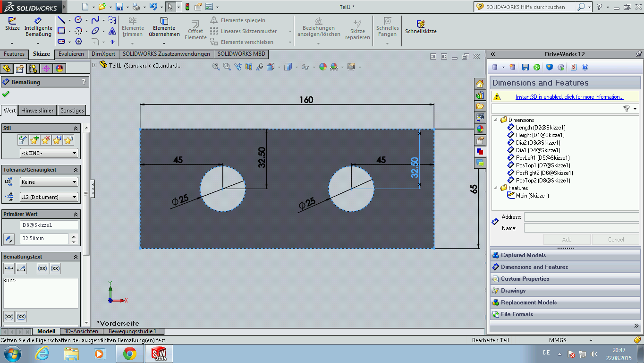The height and width of the screenshot is (363, 644).
Task: Select the Line sketch tool
Action: tap(61, 20)
